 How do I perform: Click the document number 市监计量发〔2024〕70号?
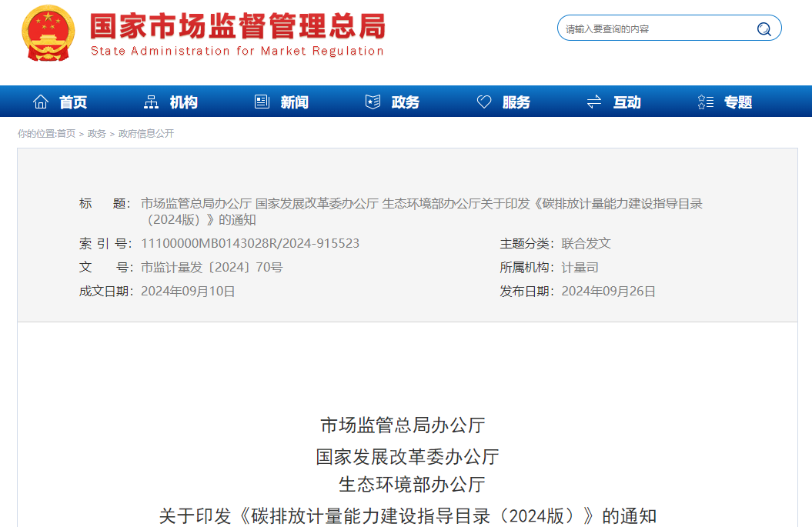coord(212,267)
